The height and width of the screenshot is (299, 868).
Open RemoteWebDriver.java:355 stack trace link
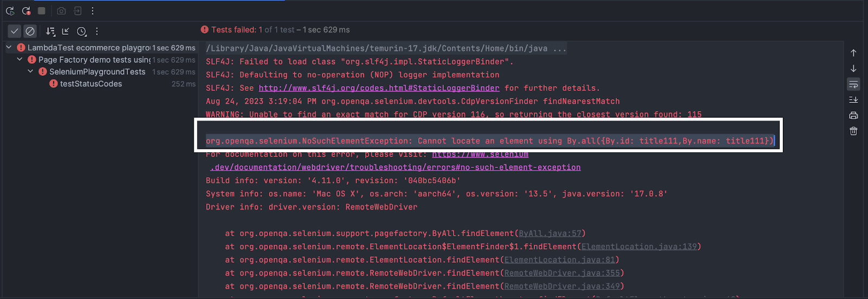click(x=562, y=273)
